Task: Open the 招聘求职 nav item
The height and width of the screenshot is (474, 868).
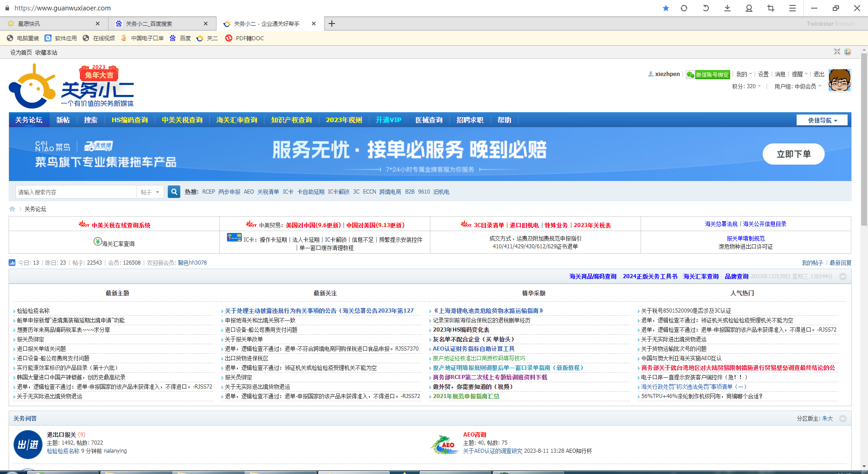Action: pyautogui.click(x=470, y=120)
